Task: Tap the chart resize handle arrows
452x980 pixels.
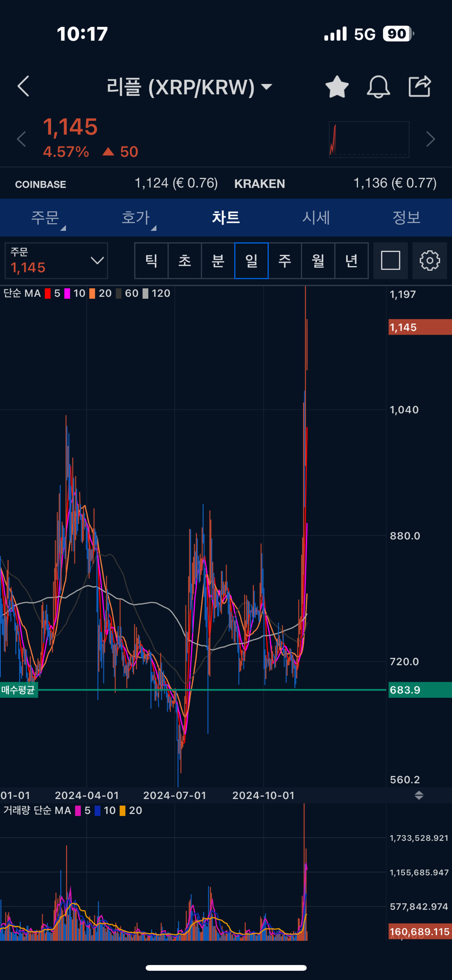Action: [x=419, y=795]
